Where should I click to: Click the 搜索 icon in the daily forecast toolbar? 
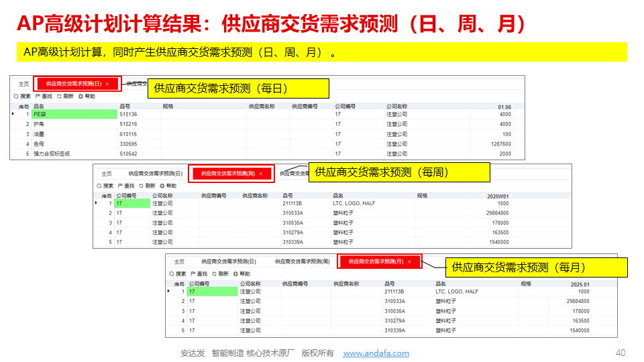click(16, 97)
